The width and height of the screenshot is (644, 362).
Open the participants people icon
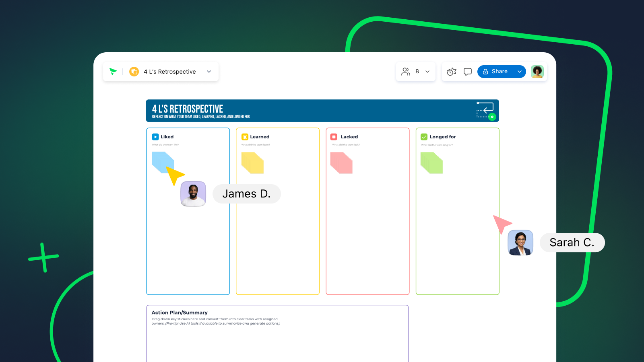tap(406, 72)
